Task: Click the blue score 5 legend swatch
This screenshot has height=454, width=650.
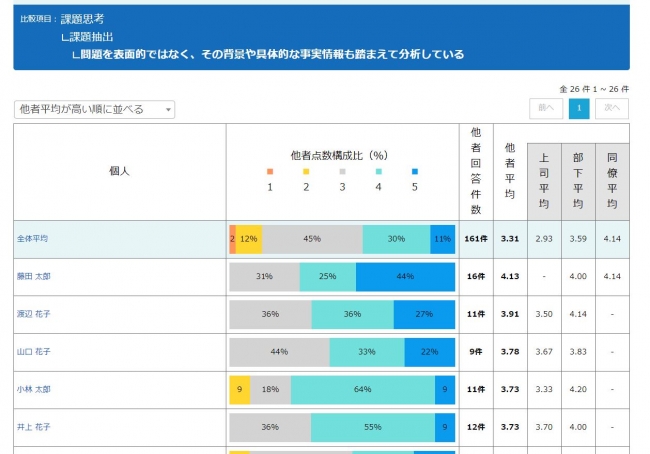Action: pyautogui.click(x=415, y=172)
